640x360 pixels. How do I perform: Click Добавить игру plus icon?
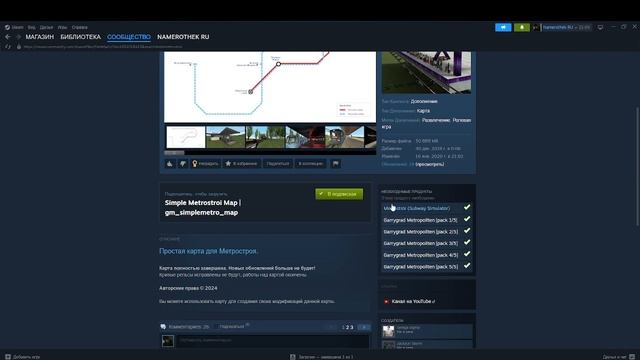[x=8, y=357]
